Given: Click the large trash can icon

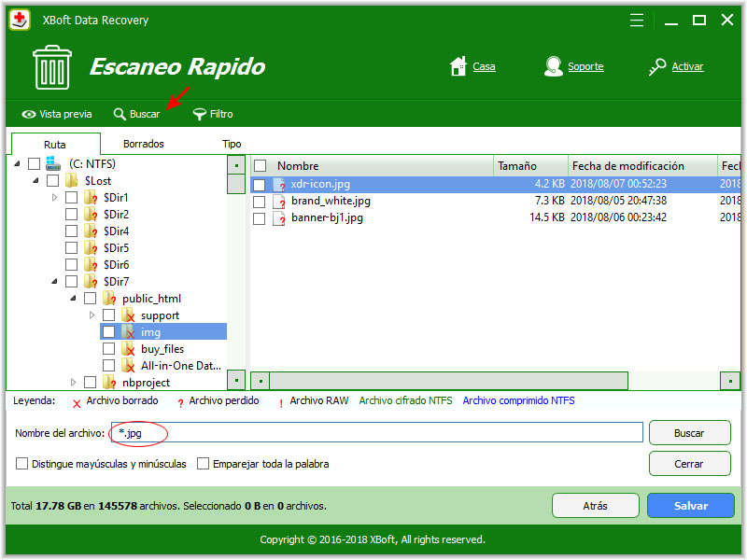Looking at the screenshot, I should click(x=52, y=67).
